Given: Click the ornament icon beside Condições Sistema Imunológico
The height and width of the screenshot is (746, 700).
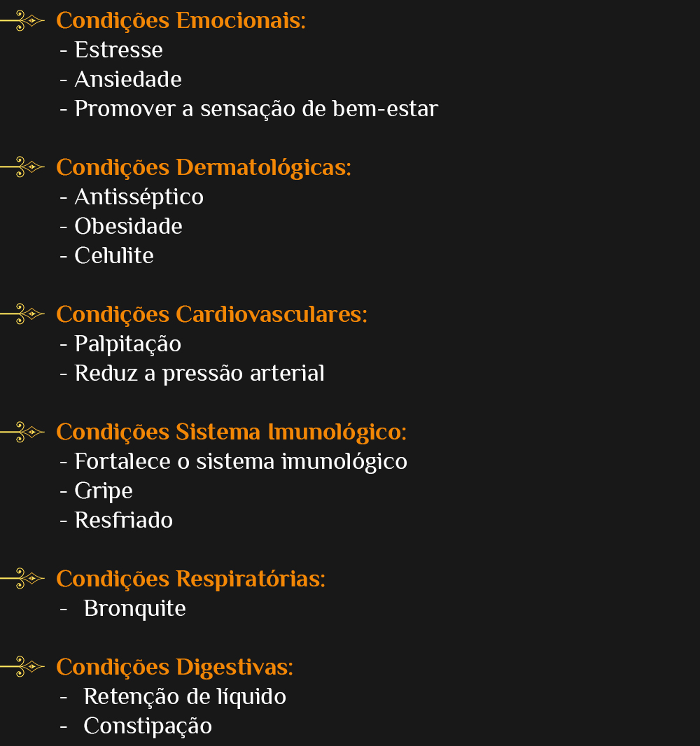Looking at the screenshot, I should click(x=22, y=432).
